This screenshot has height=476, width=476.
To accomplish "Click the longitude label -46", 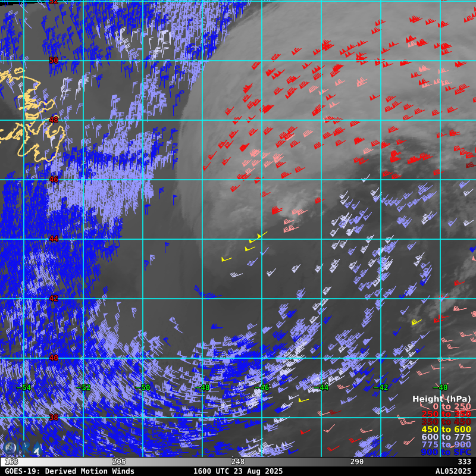I will [262, 388].
